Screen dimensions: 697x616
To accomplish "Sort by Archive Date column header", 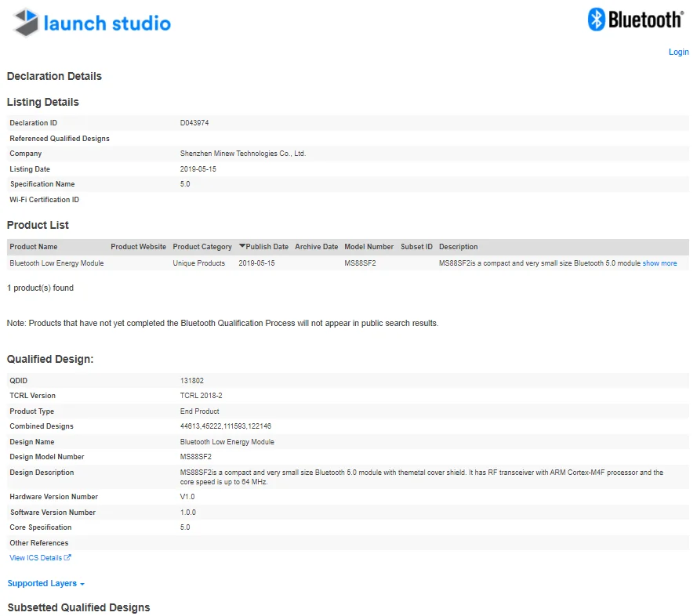I will tap(317, 247).
